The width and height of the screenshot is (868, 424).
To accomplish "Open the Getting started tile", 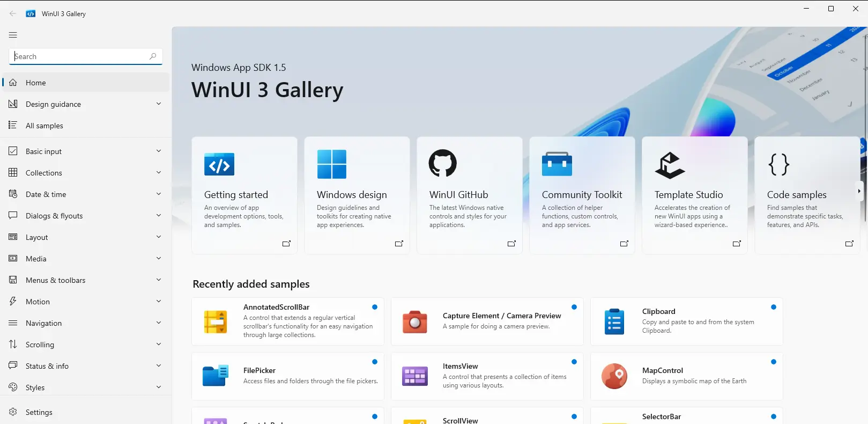I will (x=244, y=195).
